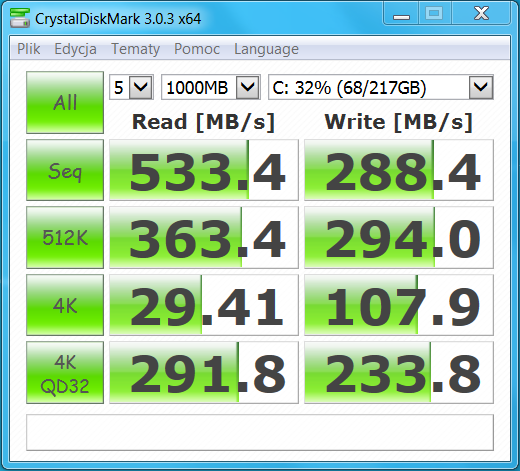
Task: Open the Tematy menu
Action: 135,49
